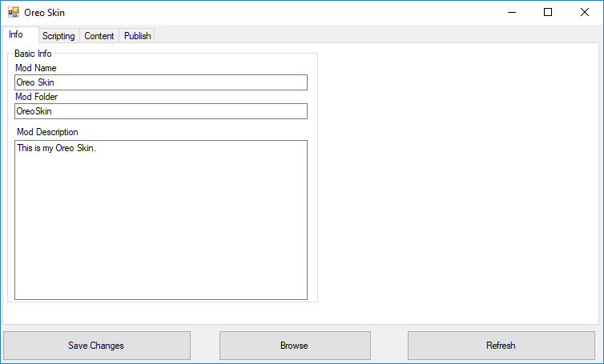The image size is (604, 364).
Task: Switch to the Scripting tab
Action: click(58, 36)
